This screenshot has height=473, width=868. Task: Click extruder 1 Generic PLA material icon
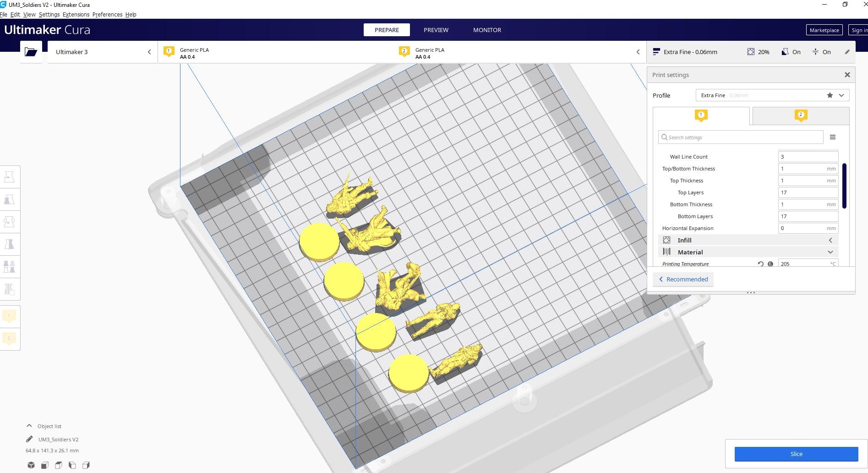(x=169, y=52)
